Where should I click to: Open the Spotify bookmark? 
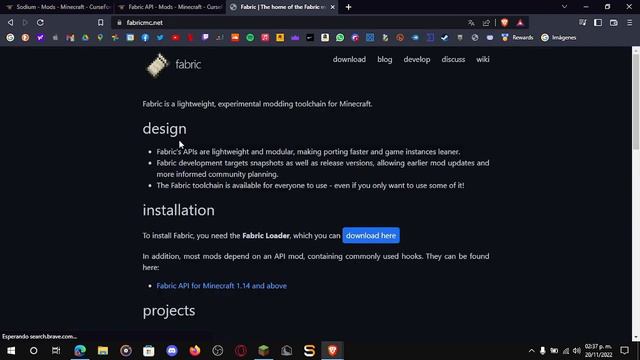250,38
